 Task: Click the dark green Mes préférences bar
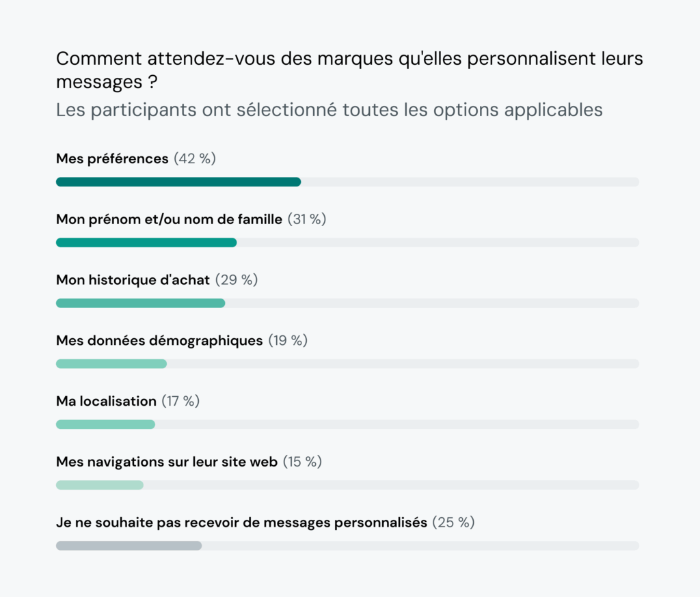tap(178, 182)
